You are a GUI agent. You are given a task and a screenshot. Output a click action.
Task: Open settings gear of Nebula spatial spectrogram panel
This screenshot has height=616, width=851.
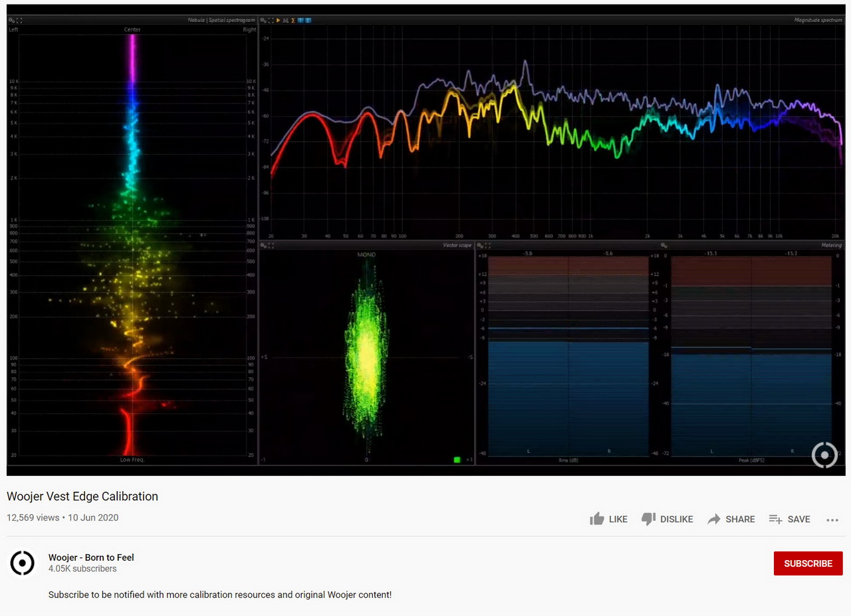pyautogui.click(x=11, y=21)
